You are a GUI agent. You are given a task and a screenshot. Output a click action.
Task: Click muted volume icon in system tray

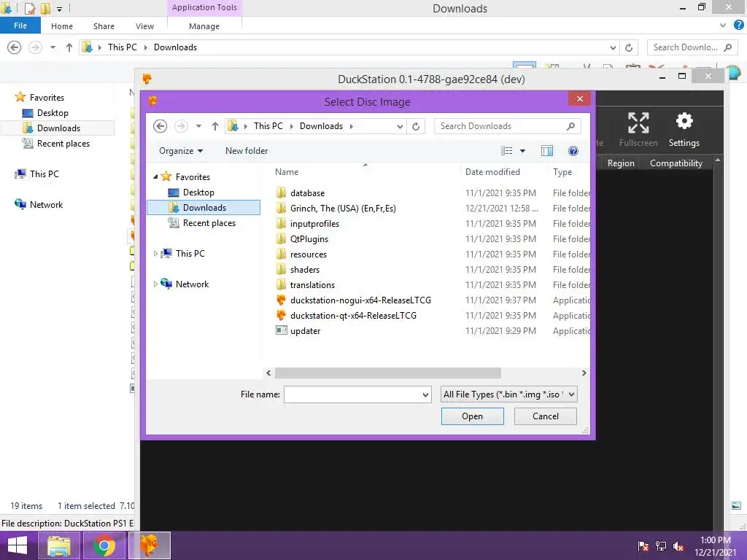click(678, 546)
